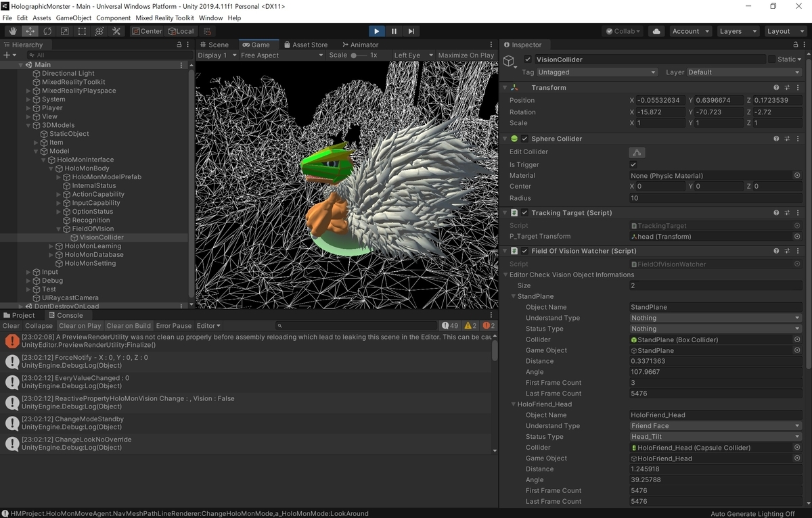
Task: Lock the Hierarchy panel
Action: click(179, 45)
